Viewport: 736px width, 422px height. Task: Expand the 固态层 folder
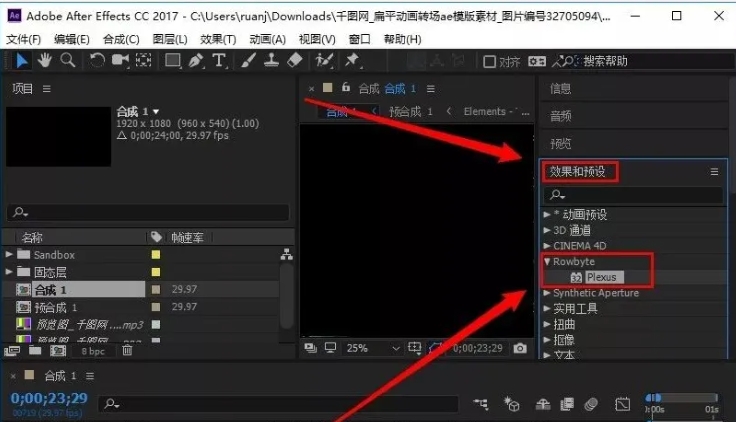(x=8, y=272)
